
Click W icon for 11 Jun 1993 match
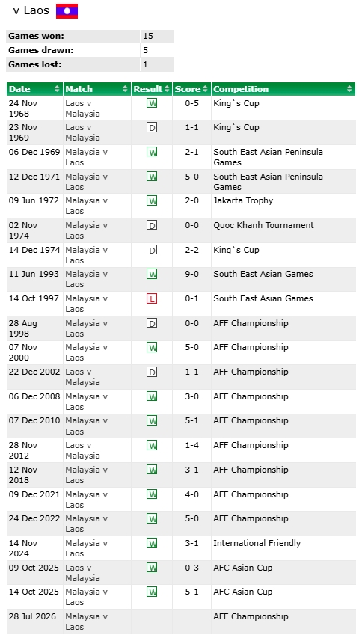[152, 274]
